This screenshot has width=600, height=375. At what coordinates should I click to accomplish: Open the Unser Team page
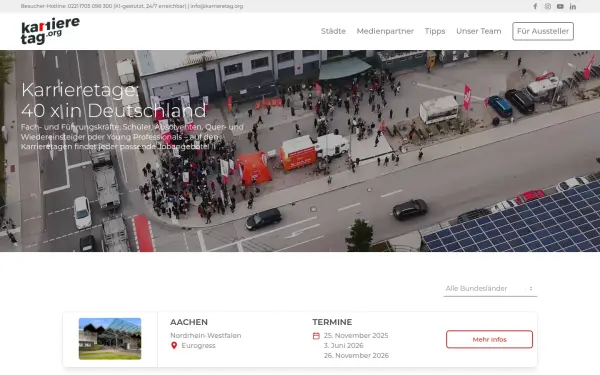point(479,31)
